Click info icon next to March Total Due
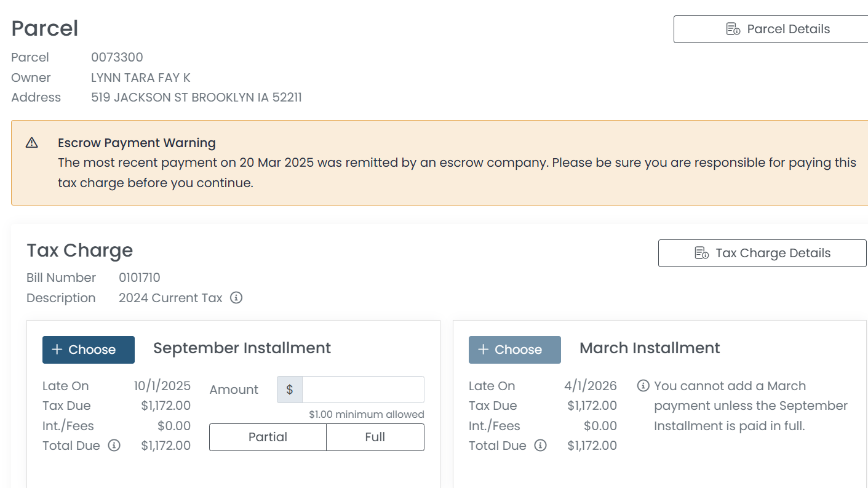This screenshot has width=868, height=488. 540,446
